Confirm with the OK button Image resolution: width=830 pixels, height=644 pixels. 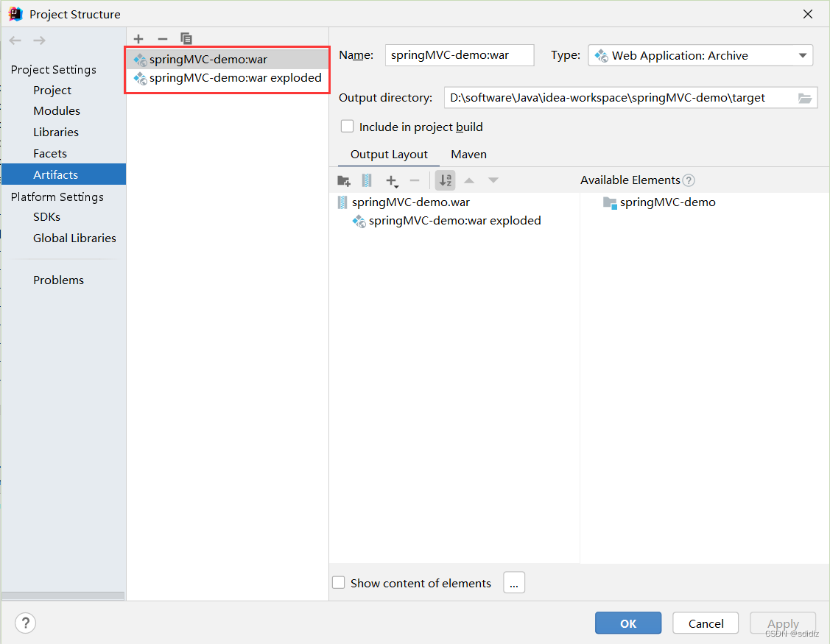coord(627,623)
